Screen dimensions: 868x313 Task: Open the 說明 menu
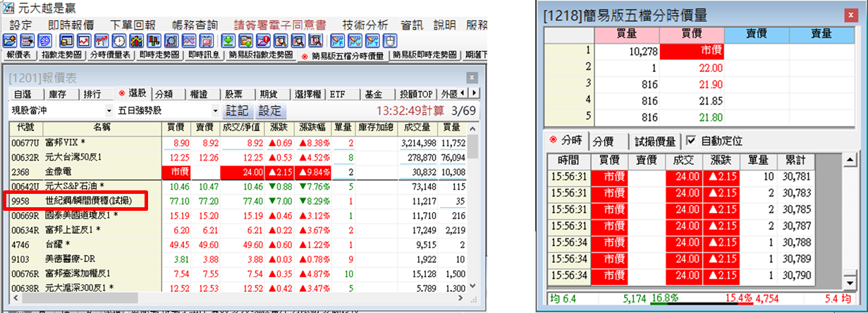pyautogui.click(x=445, y=25)
